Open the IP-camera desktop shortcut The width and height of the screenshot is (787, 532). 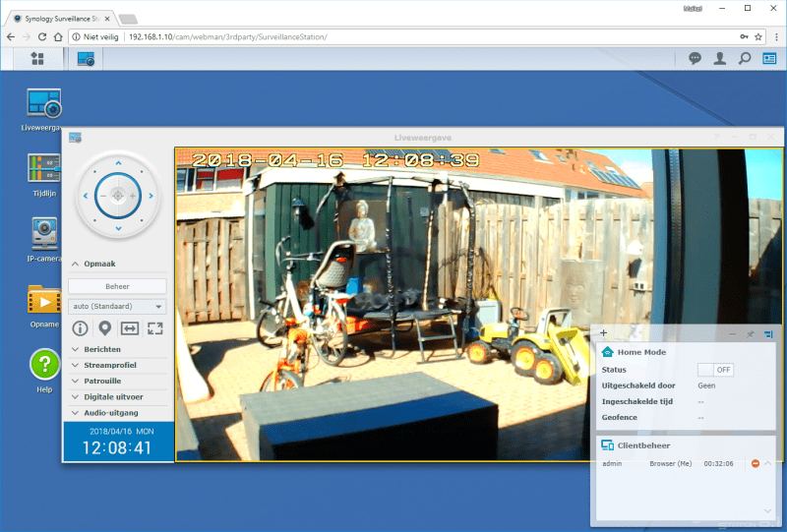tap(44, 239)
